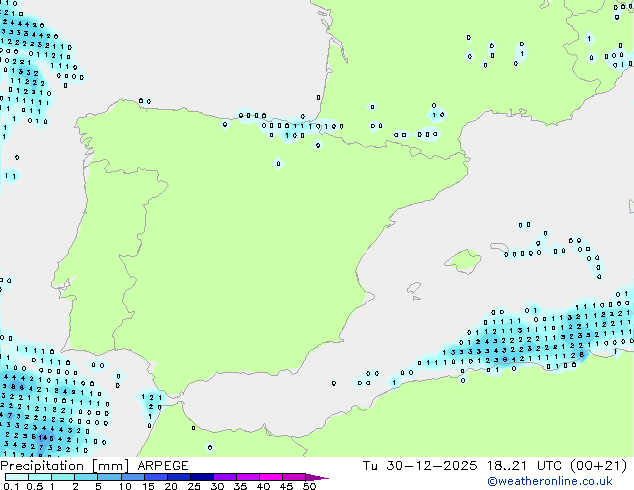634x490 pixels.
Task: Click the over-50 mm arrow tip on the legend
Action: [x=317, y=477]
